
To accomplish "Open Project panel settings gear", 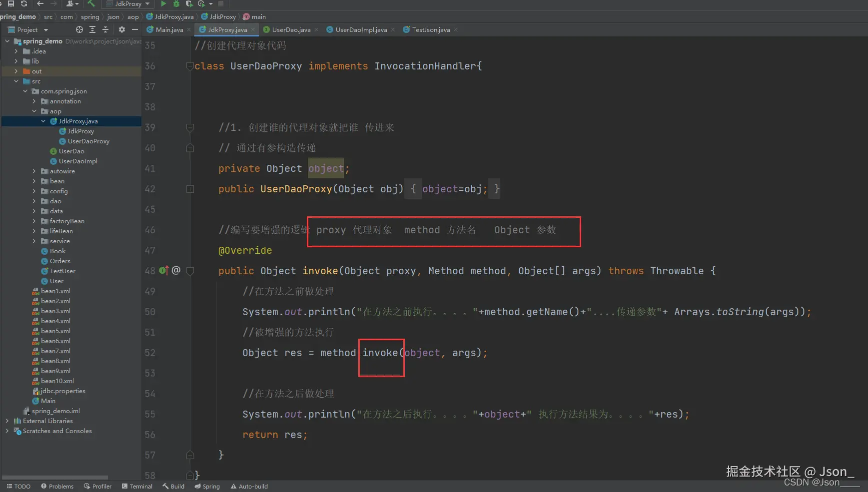I will point(121,29).
